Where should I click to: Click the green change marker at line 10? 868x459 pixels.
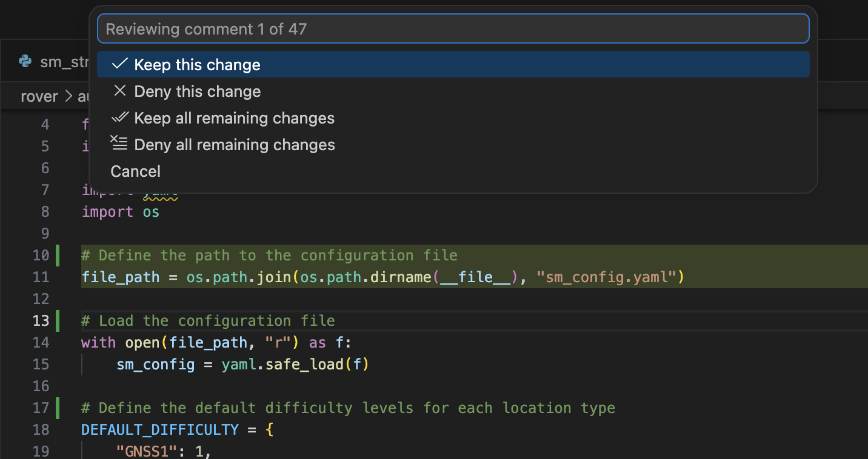click(x=58, y=256)
